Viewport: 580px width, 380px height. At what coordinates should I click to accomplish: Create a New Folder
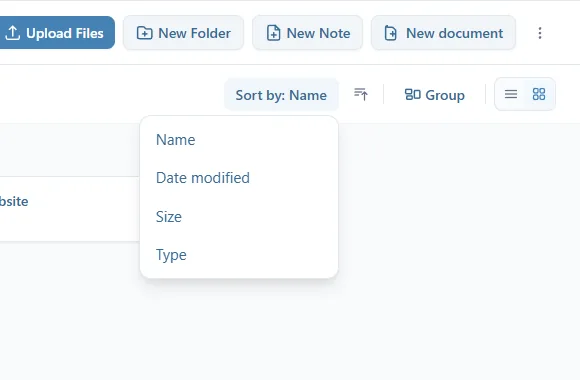point(183,33)
